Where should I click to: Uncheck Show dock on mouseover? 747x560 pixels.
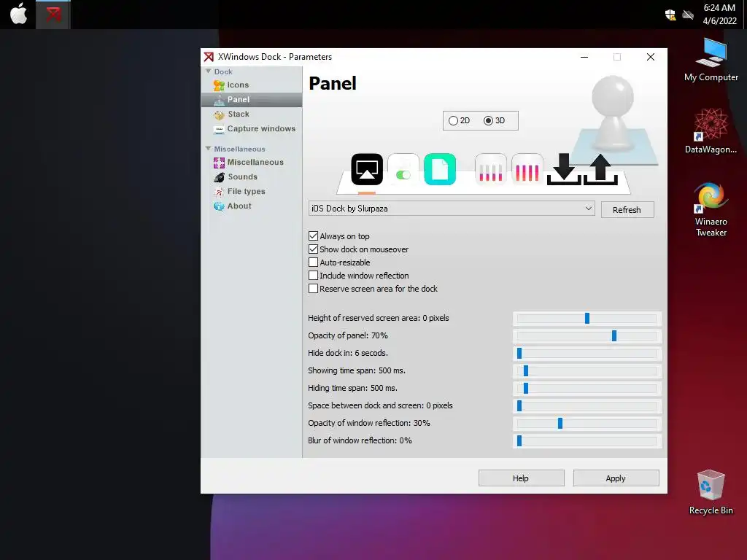[x=313, y=249]
